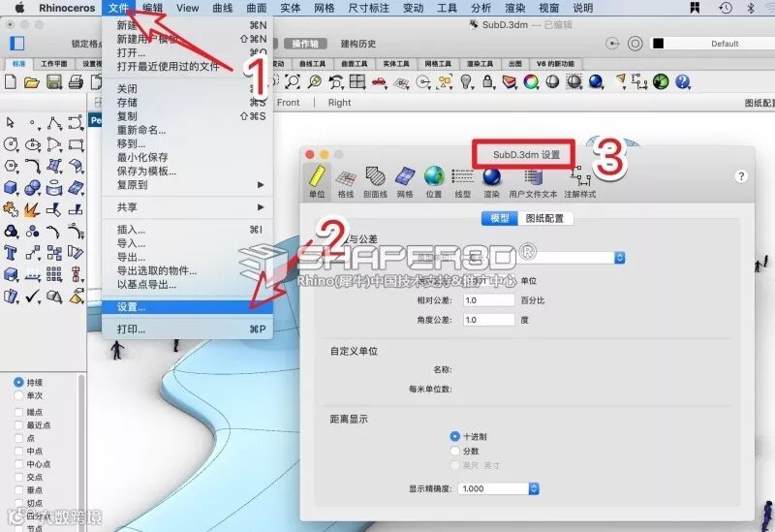Image resolution: width=775 pixels, height=532 pixels.
Task: Click the Open folder icon in toolbar
Action: (x=32, y=82)
